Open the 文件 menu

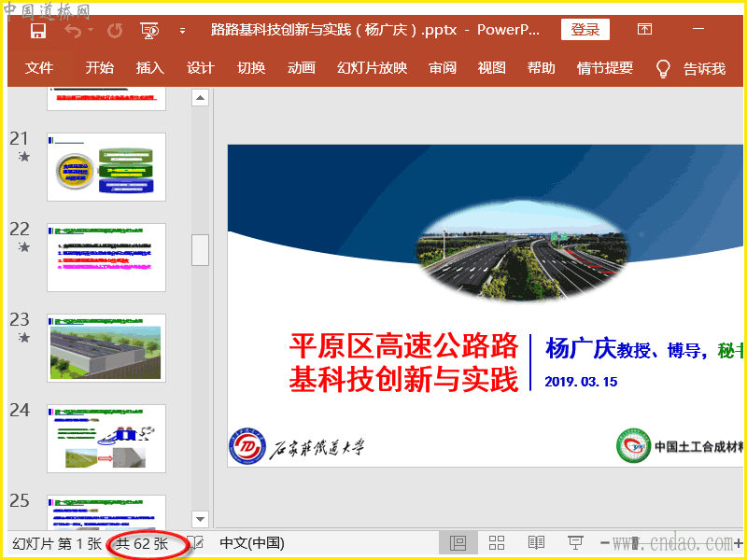39,68
